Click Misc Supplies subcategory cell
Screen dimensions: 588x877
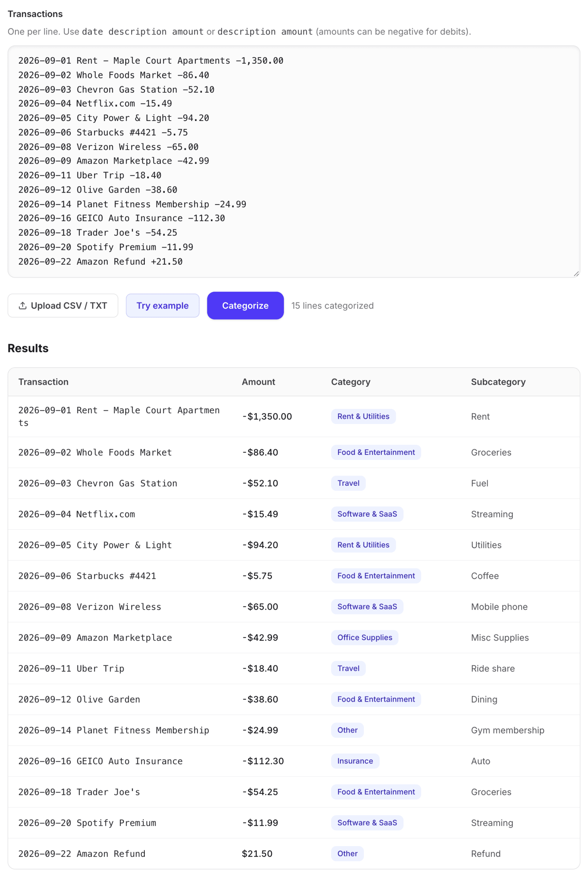[500, 638]
